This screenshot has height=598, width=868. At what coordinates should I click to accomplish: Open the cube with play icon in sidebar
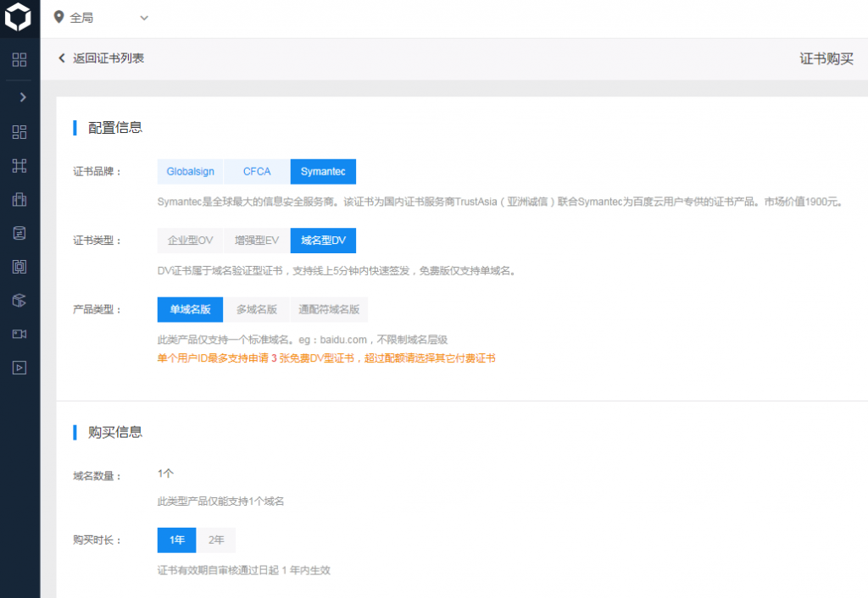pos(19,301)
